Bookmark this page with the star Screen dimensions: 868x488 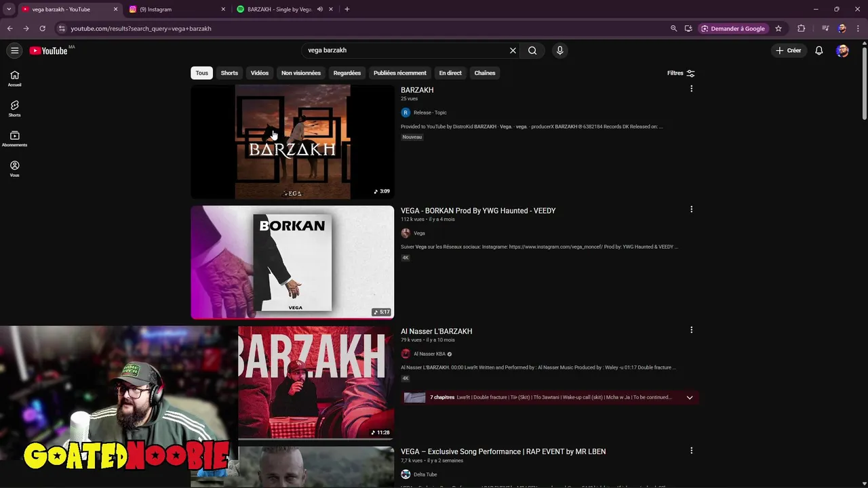(x=778, y=28)
